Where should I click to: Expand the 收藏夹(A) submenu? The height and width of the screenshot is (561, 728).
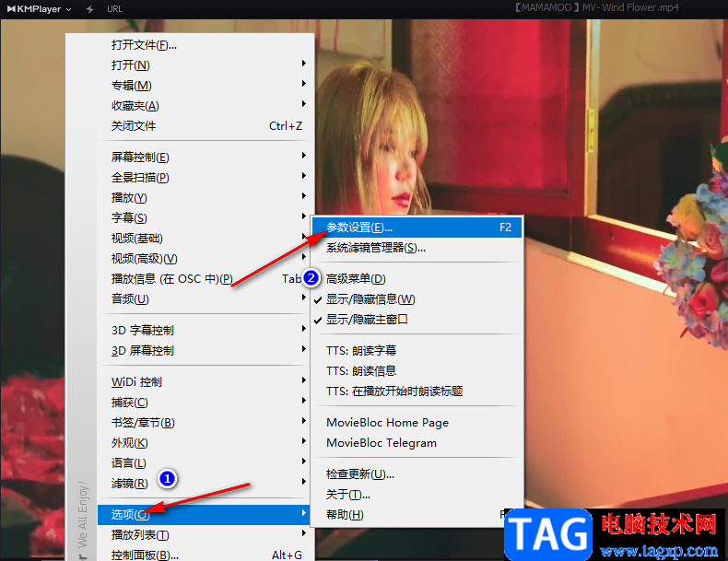coord(205,106)
